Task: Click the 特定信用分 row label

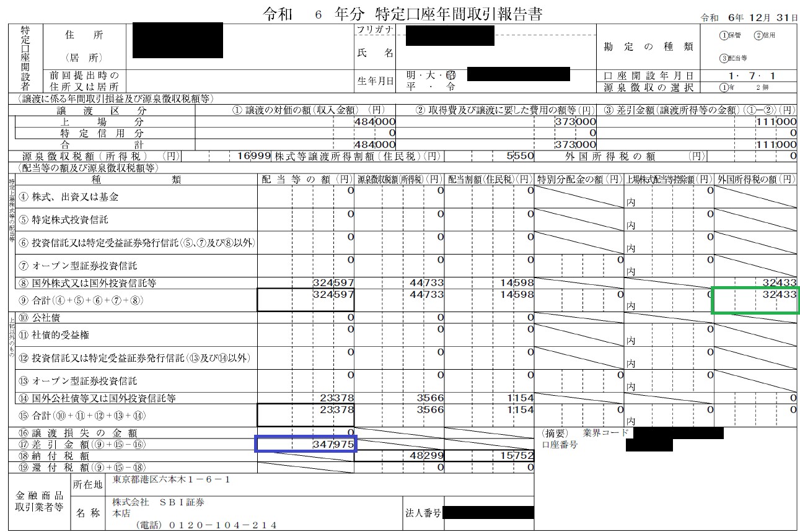Action: pos(102,133)
